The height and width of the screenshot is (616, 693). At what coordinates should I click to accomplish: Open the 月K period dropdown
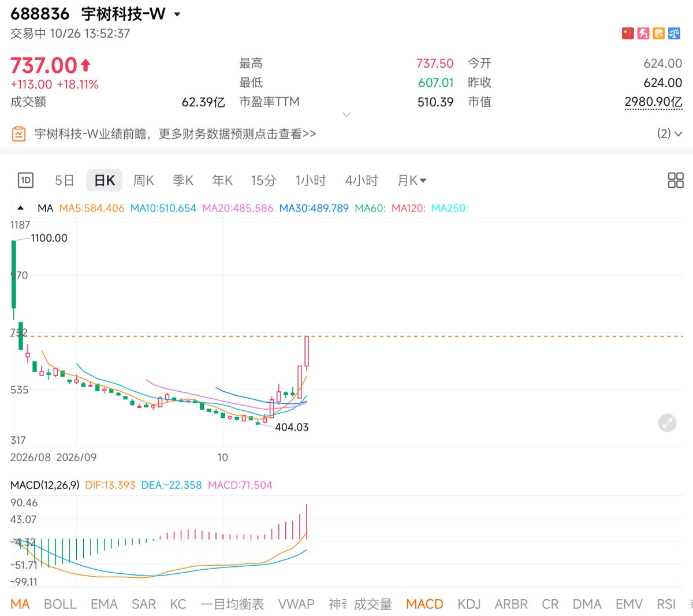(412, 181)
